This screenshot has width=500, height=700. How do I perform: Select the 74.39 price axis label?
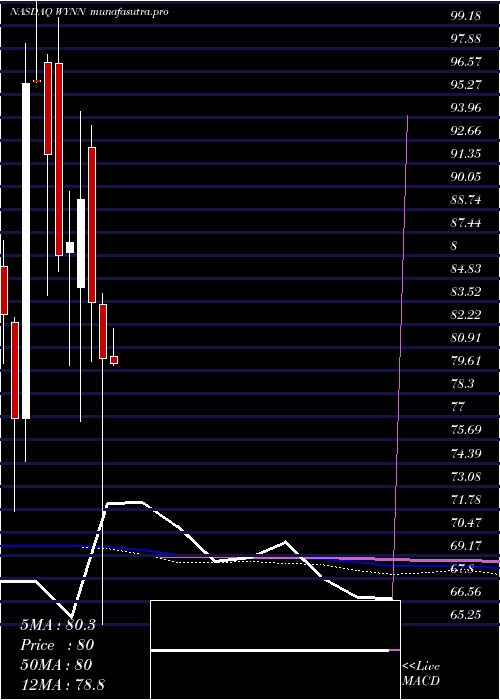click(x=465, y=454)
